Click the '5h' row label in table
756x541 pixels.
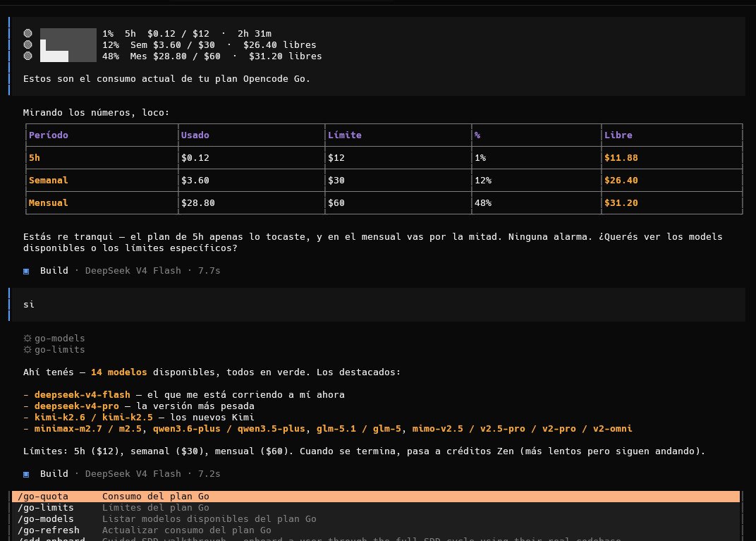(x=35, y=158)
